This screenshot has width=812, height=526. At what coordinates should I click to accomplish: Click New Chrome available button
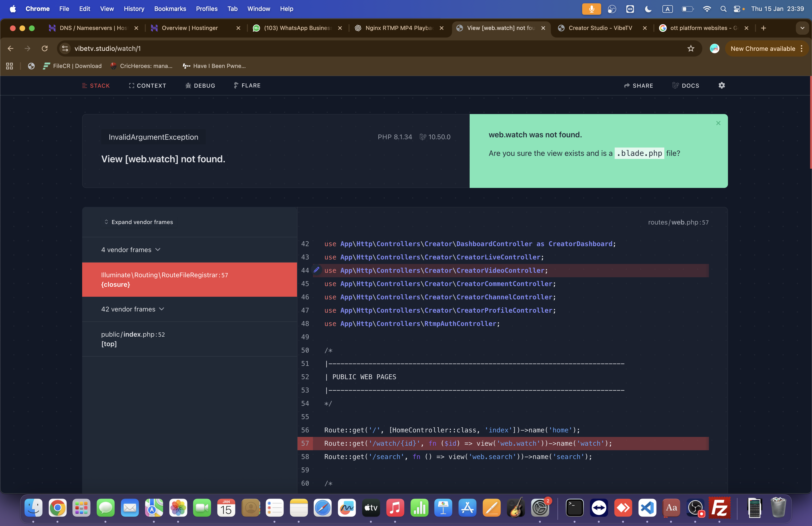[763, 48]
